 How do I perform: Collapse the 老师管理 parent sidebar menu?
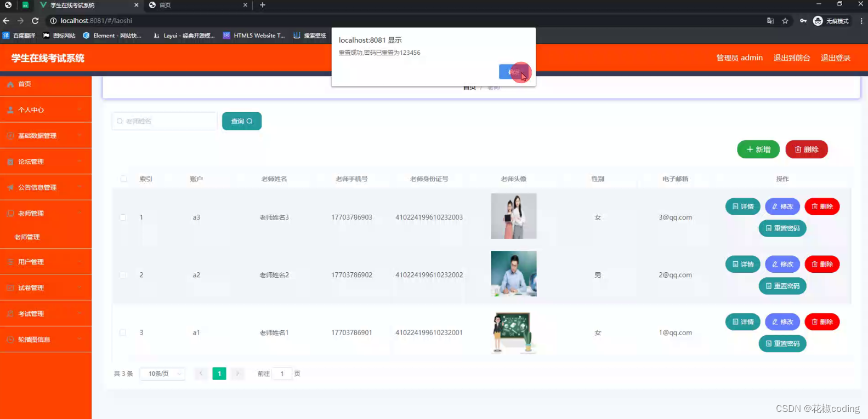coord(46,213)
